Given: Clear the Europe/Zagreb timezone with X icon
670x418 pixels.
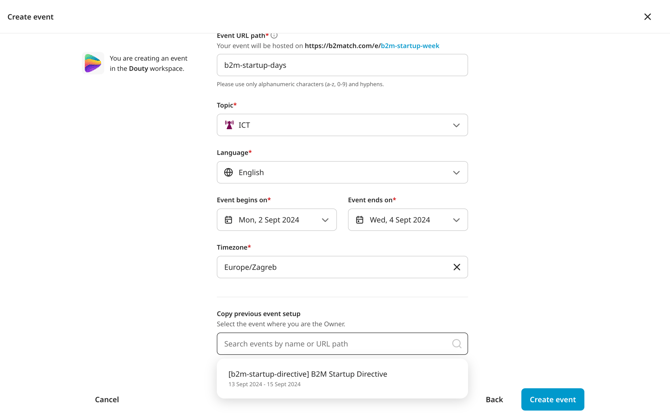Looking at the screenshot, I should tap(457, 267).
